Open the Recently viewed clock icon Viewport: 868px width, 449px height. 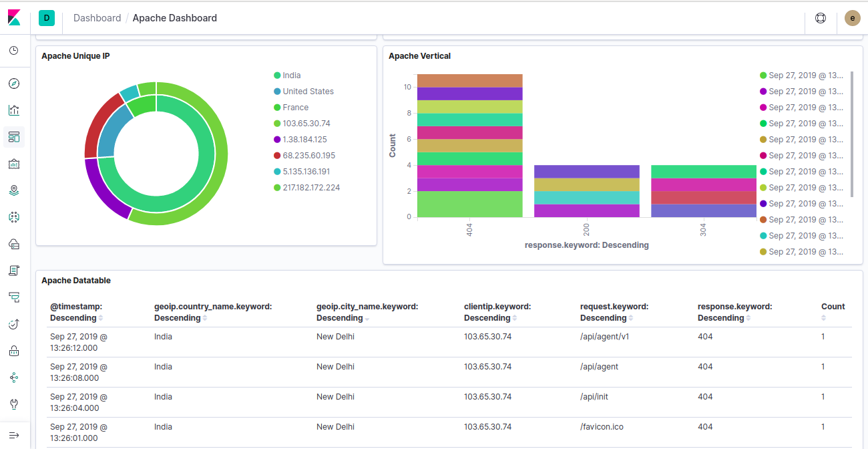(x=14, y=51)
